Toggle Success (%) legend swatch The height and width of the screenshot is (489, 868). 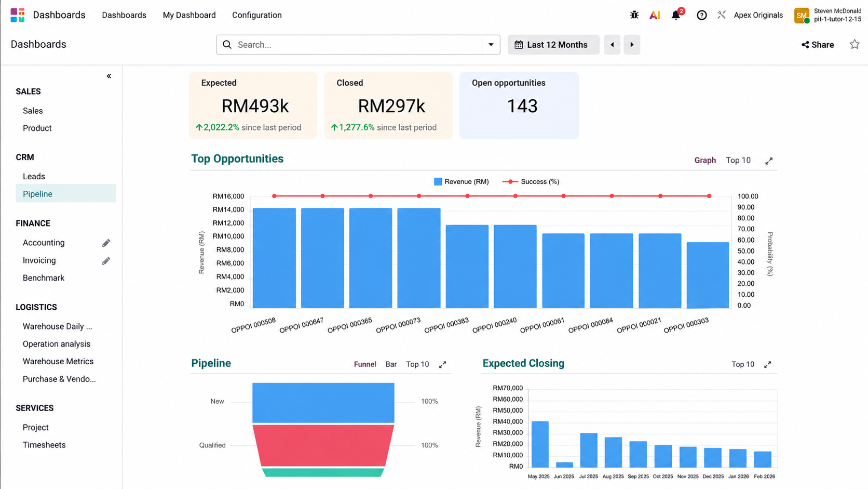coord(510,182)
